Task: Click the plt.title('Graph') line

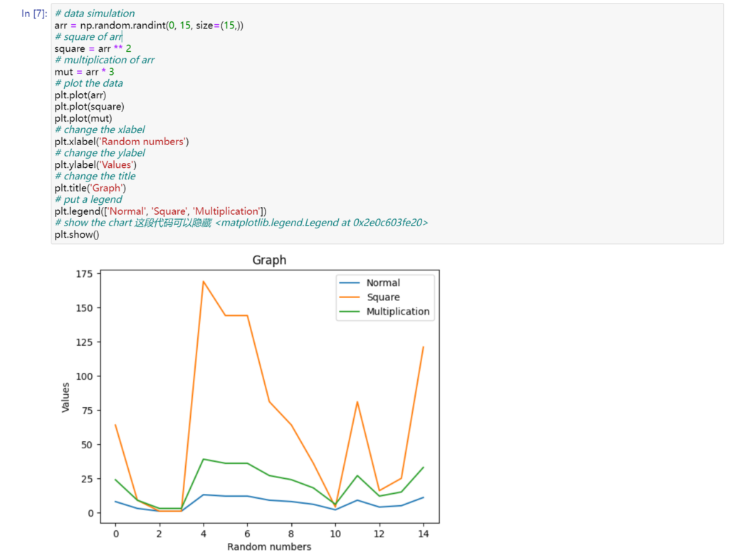Action: [x=90, y=188]
